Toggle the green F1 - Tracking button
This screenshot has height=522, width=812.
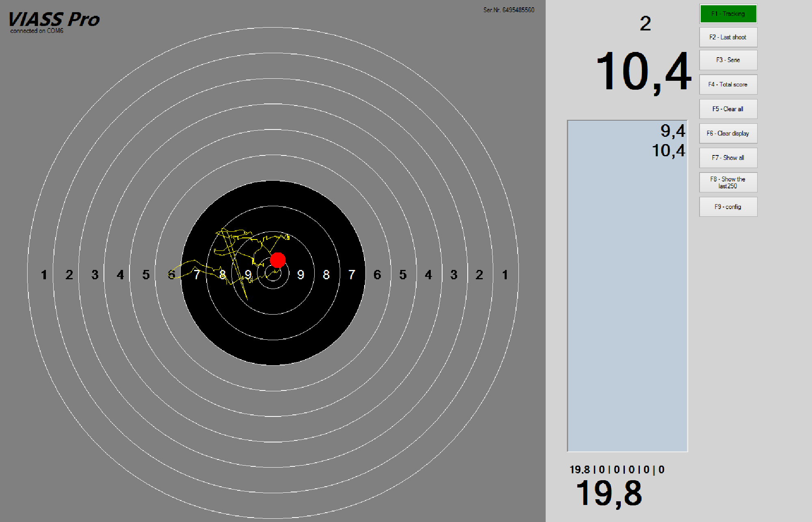[x=728, y=14]
